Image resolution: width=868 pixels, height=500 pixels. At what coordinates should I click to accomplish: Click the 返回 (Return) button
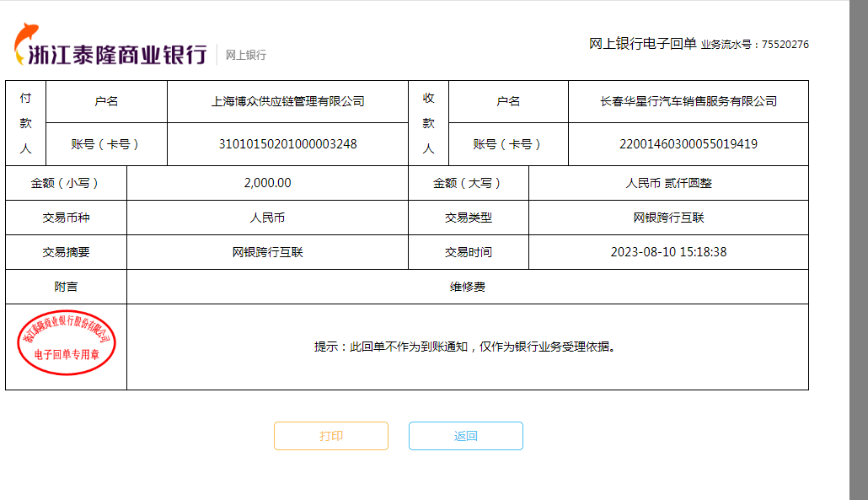465,436
